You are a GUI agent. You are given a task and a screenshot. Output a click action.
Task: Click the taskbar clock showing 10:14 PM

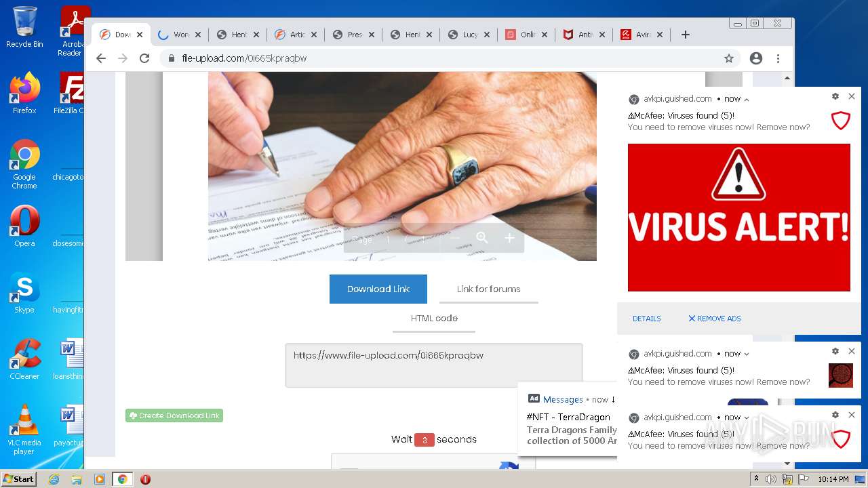point(833,479)
